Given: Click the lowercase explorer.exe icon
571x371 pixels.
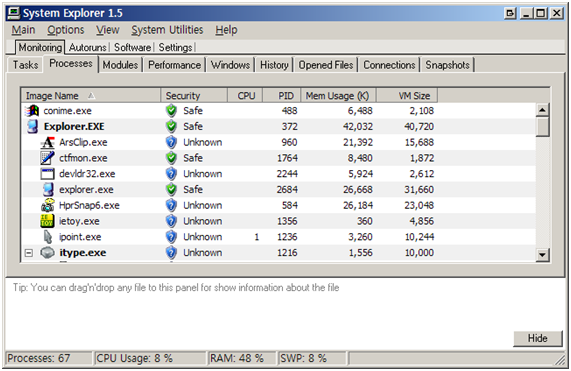Looking at the screenshot, I should click(48, 190).
